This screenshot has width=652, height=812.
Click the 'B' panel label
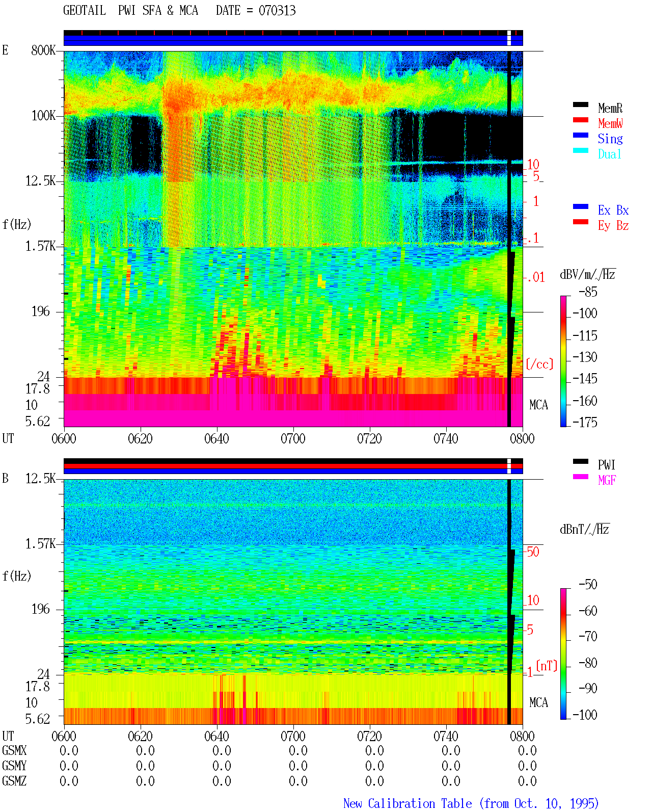tap(5, 478)
